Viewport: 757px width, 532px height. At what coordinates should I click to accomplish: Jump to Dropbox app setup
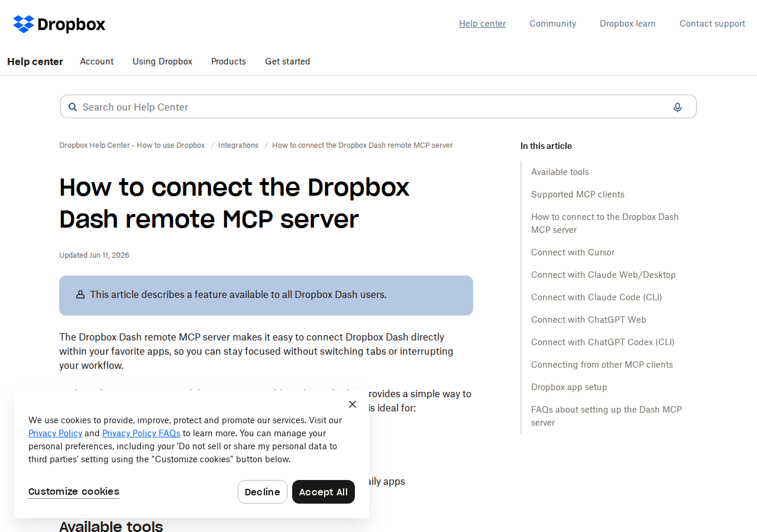pyautogui.click(x=569, y=387)
